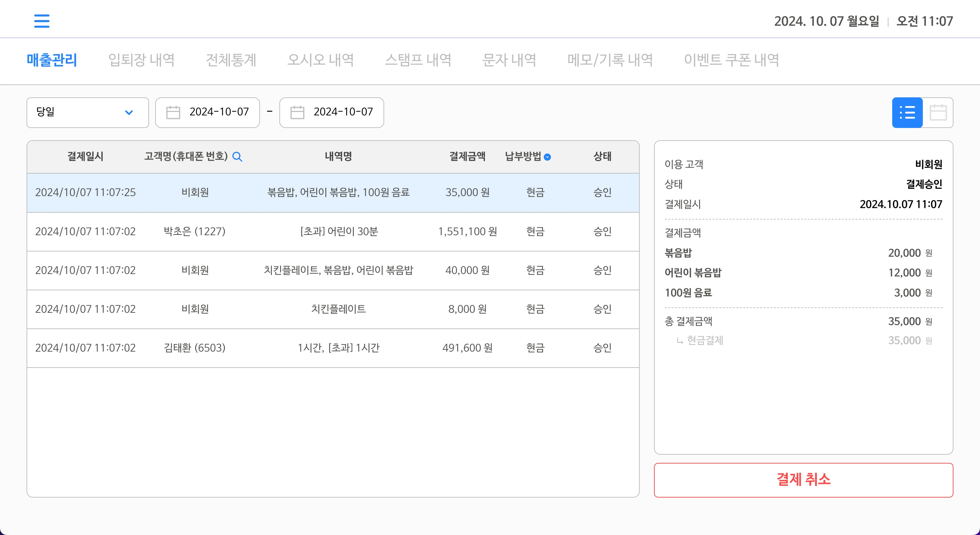Select the 김태환 (6503) row
This screenshot has height=535, width=980.
[333, 348]
